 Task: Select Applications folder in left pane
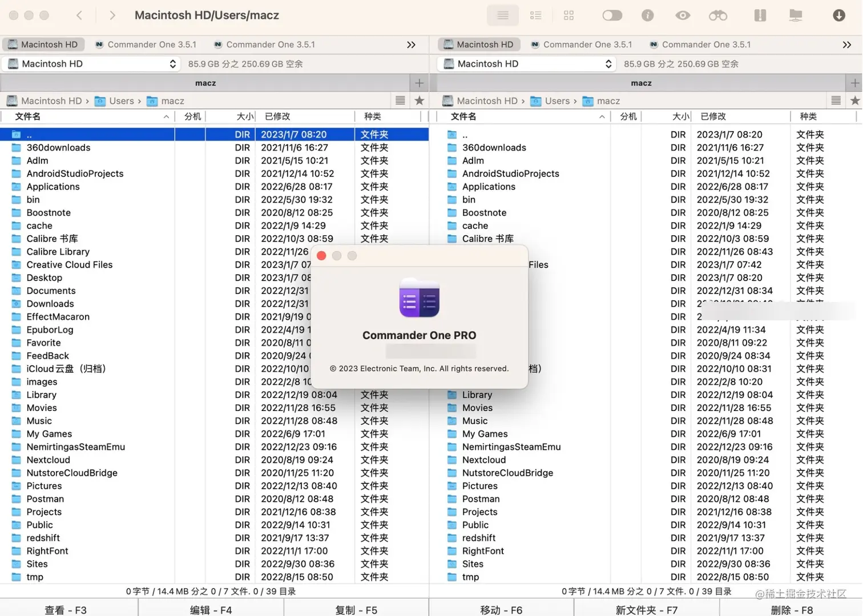215,187
